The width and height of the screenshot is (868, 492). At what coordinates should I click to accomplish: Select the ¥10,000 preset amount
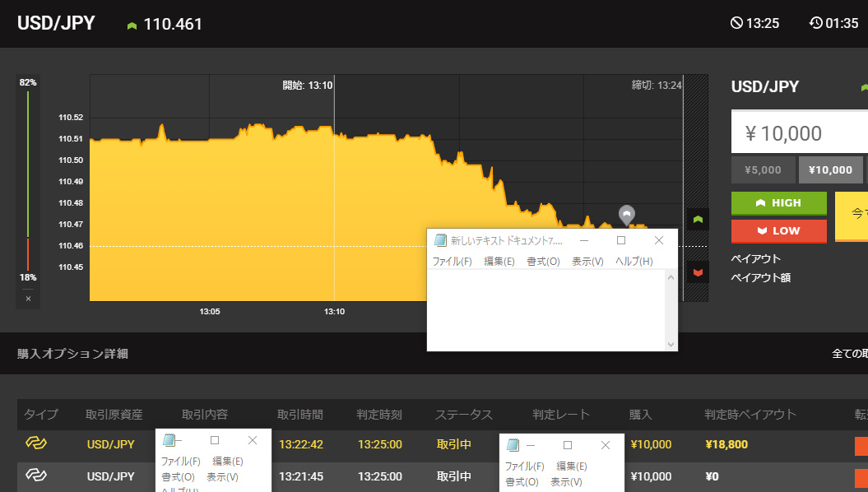[x=830, y=170]
